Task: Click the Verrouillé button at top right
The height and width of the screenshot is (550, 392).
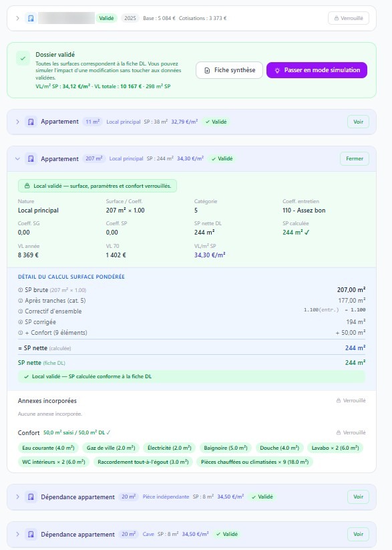Action: click(x=349, y=18)
